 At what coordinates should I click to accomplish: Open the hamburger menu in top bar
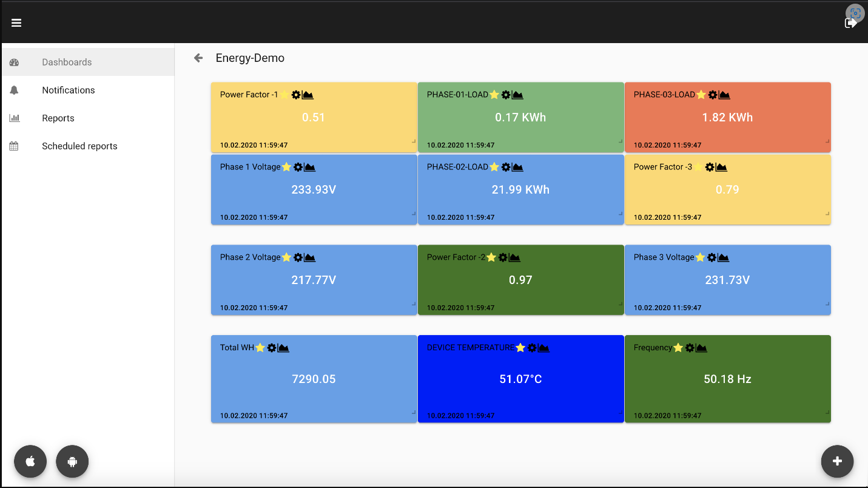pyautogui.click(x=16, y=22)
